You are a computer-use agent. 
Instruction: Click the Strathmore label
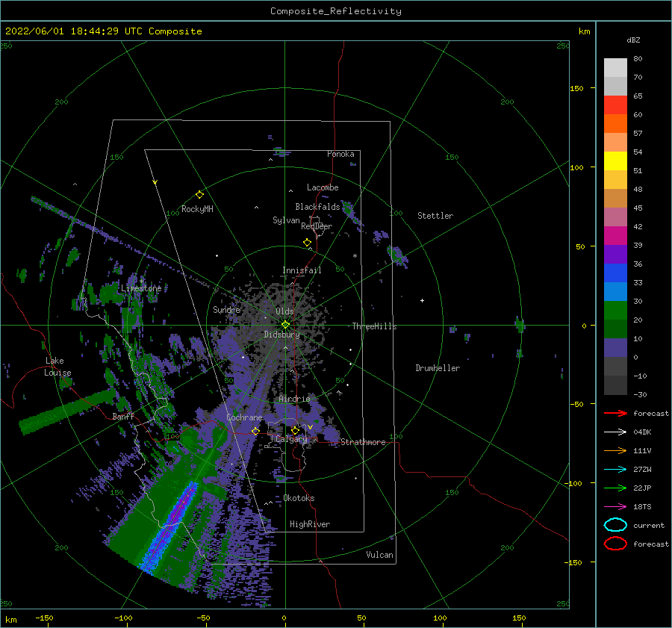pos(363,442)
